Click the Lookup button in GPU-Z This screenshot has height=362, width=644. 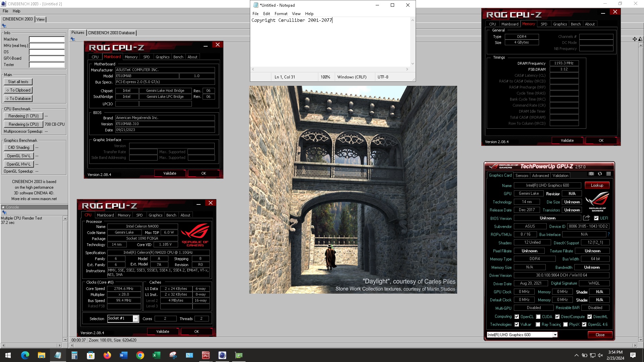pos(597,185)
